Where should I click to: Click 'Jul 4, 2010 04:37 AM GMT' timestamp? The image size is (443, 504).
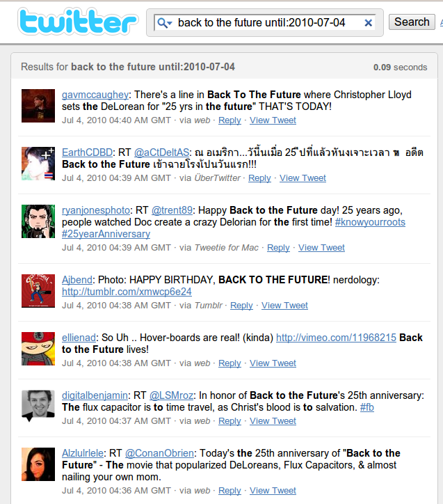(116, 421)
